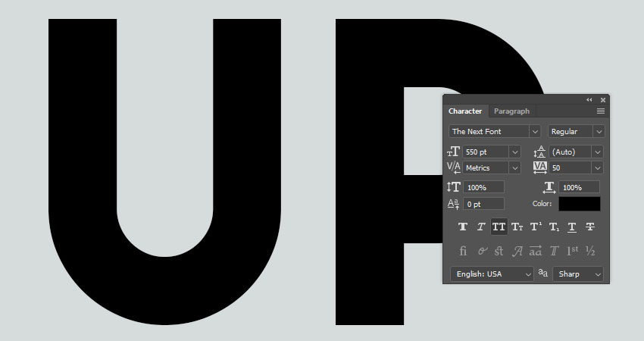Open the Character panel flyout menu
The height and width of the screenshot is (341, 644).
tap(601, 111)
